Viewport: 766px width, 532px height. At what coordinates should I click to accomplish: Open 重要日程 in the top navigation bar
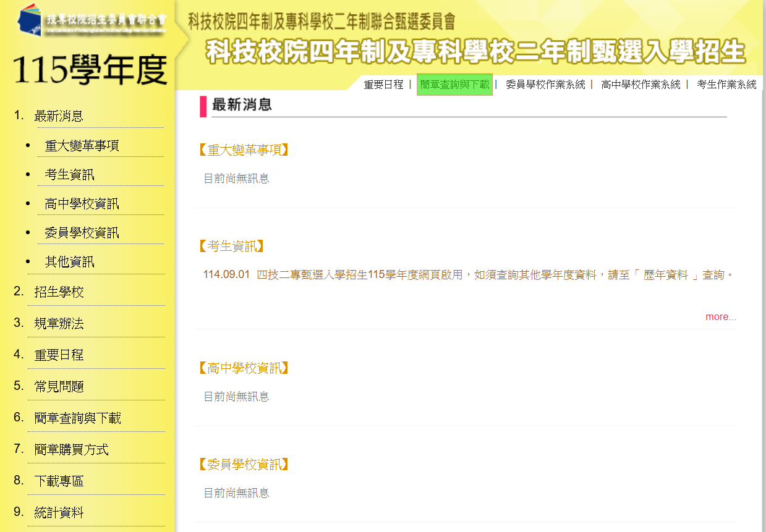pyautogui.click(x=383, y=85)
